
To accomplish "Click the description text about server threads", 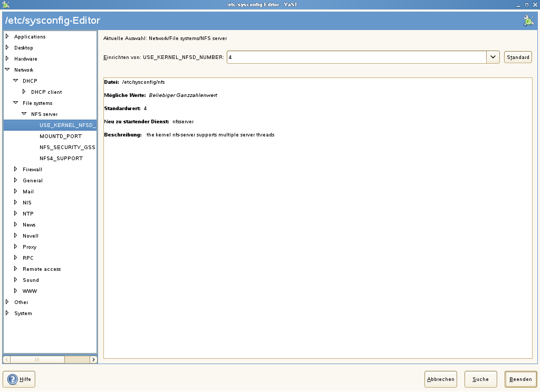I will pyautogui.click(x=210, y=135).
